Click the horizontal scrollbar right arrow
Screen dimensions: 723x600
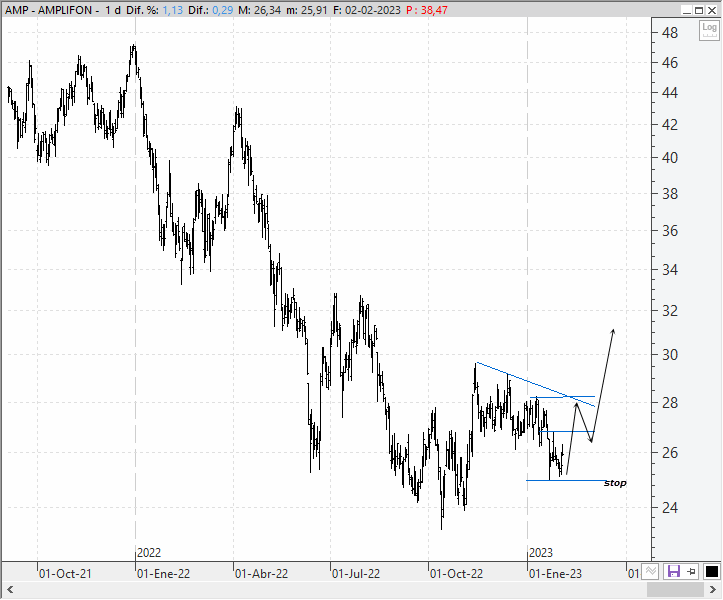click(x=713, y=590)
